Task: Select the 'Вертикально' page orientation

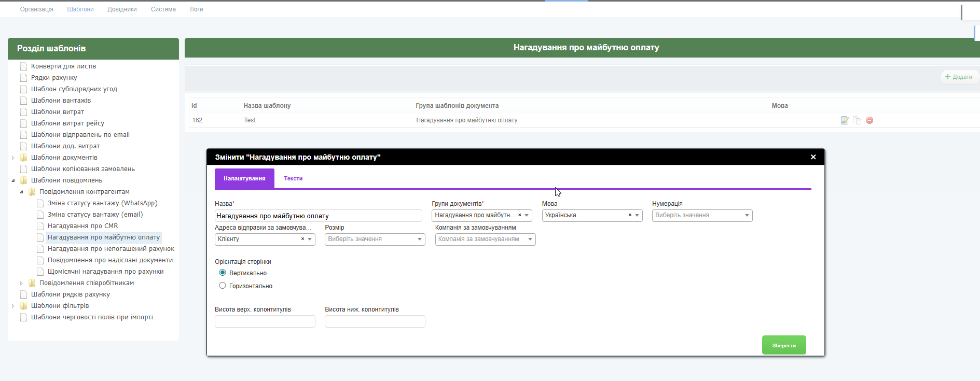Action: pos(223,273)
